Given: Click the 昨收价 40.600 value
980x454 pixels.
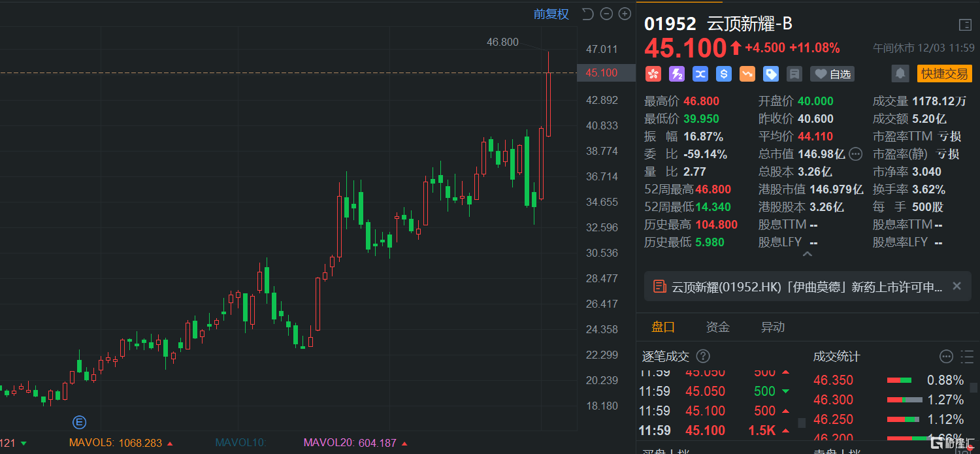Looking at the screenshot, I should coord(815,119).
